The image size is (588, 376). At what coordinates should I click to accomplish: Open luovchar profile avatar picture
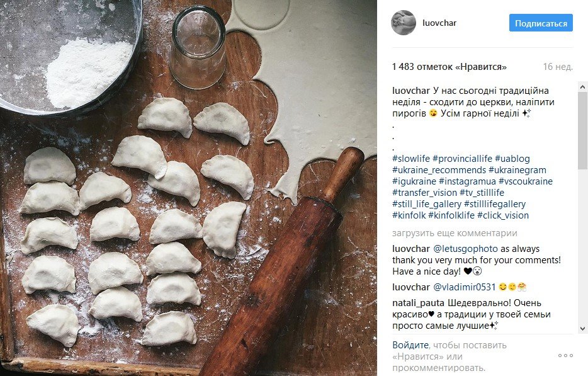404,23
